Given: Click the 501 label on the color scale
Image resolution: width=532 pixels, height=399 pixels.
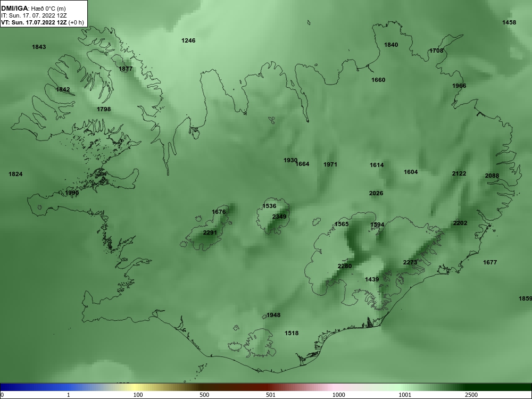Looking at the screenshot, I should click(271, 395).
